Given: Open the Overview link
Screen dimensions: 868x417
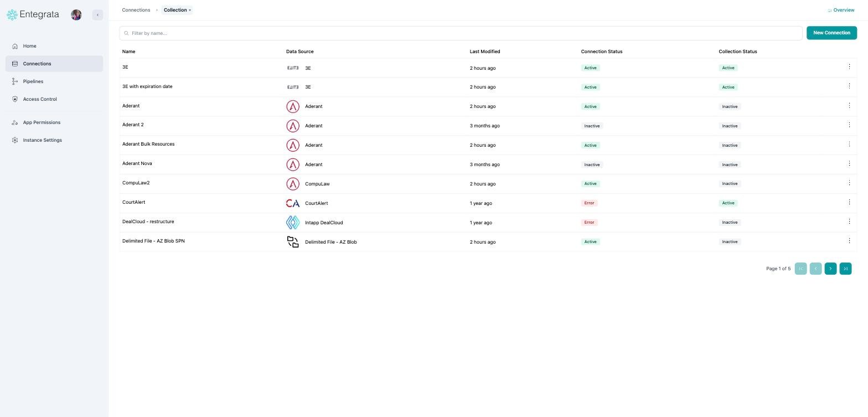Looking at the screenshot, I should [x=841, y=10].
